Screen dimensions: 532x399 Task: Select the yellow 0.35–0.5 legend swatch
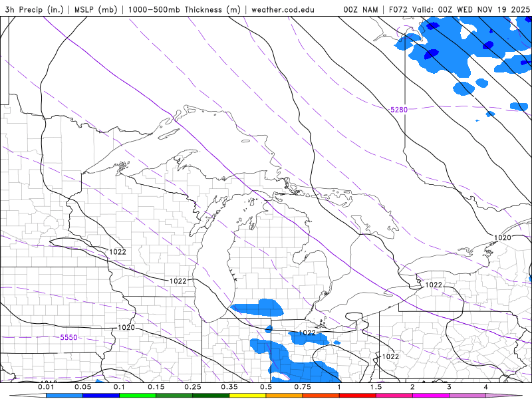[x=247, y=396]
